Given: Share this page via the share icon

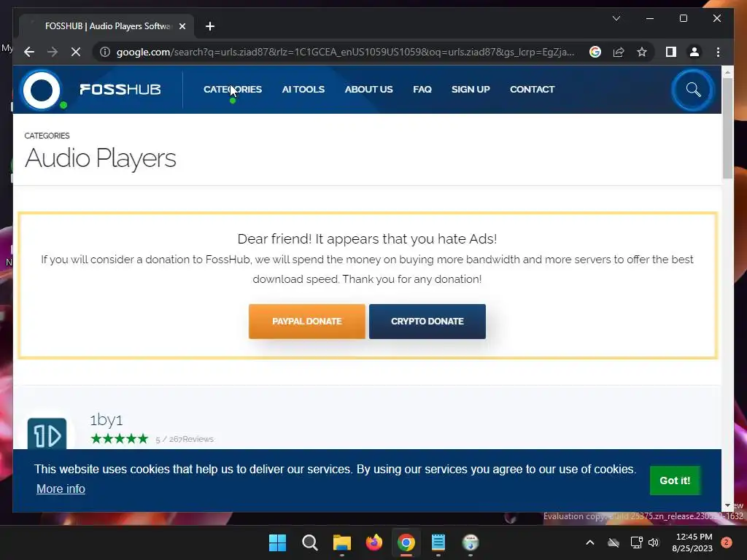Looking at the screenshot, I should tap(619, 52).
